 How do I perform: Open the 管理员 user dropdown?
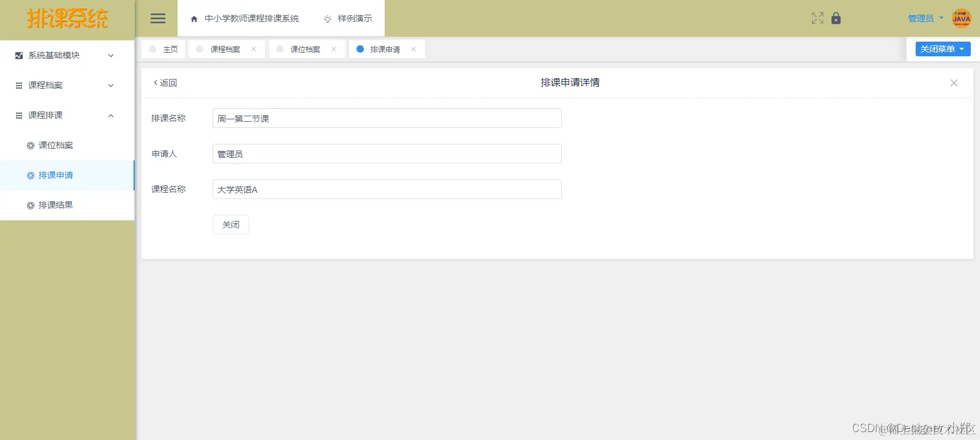(x=925, y=18)
